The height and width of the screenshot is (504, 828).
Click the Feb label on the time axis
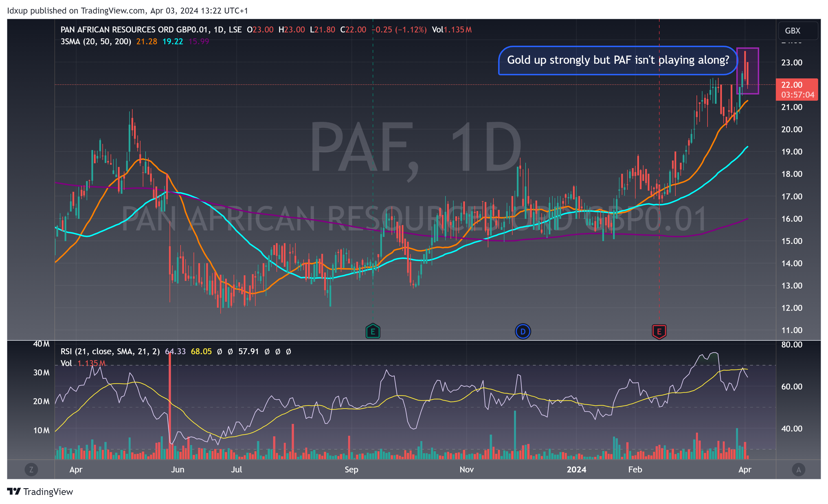click(x=635, y=469)
